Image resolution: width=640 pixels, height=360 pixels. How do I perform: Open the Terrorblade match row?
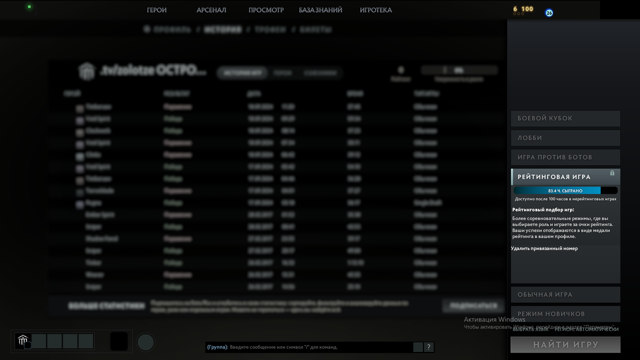pos(278,191)
